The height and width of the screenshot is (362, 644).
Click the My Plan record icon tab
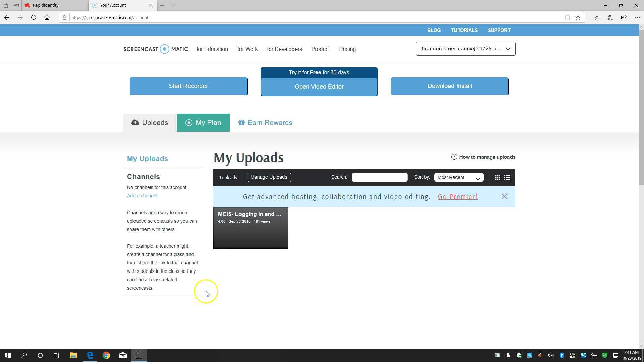[189, 122]
